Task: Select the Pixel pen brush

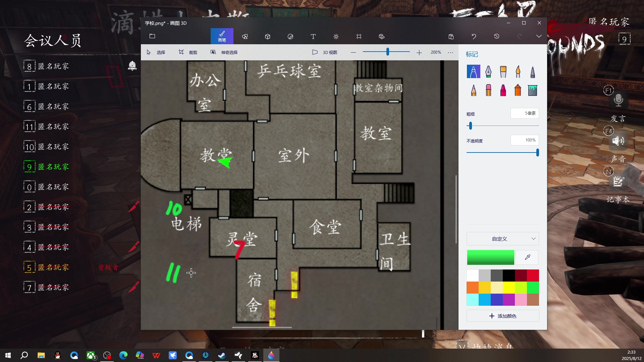Action: click(x=533, y=71)
